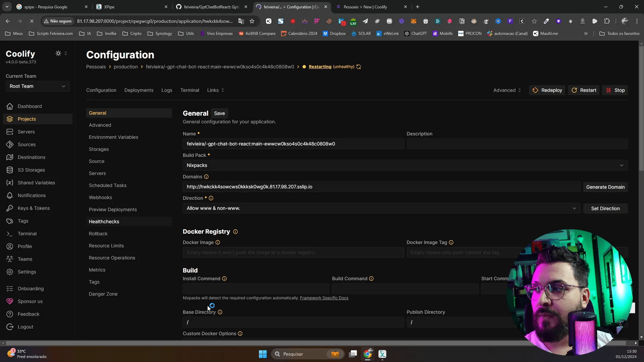644x362 pixels.
Task: Click the Docker Registry info icon
Action: [x=235, y=232]
